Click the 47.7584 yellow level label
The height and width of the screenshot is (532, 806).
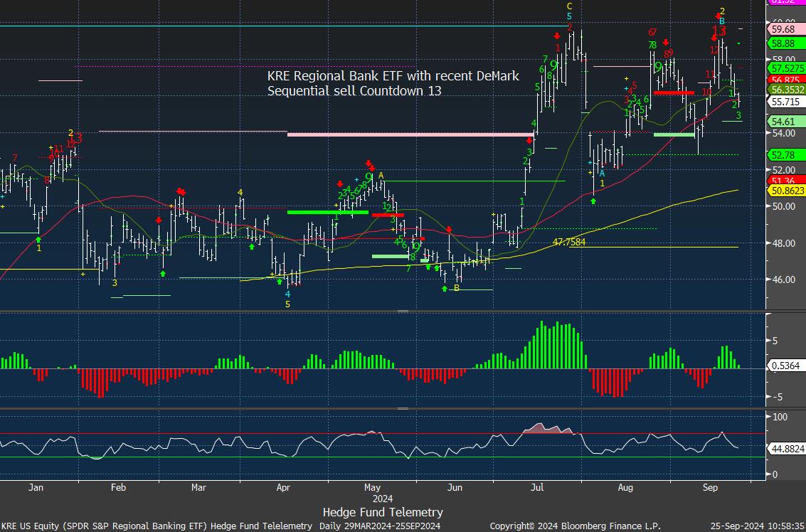coord(569,242)
